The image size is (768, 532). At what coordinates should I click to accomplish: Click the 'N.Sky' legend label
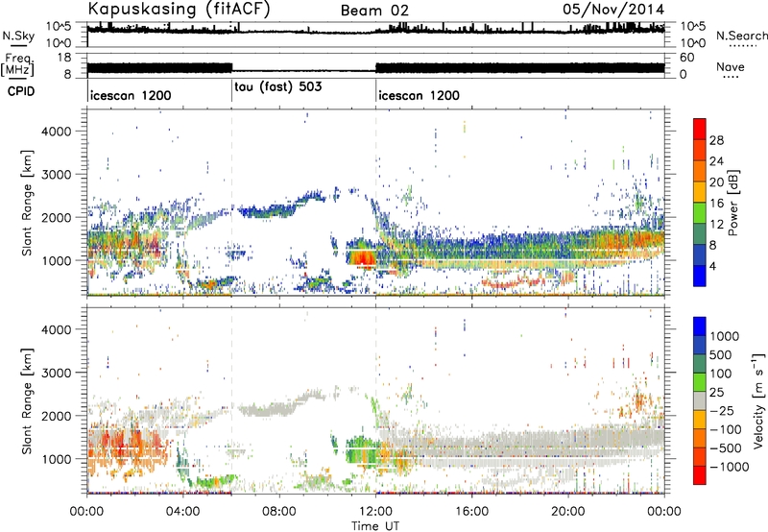[18, 36]
